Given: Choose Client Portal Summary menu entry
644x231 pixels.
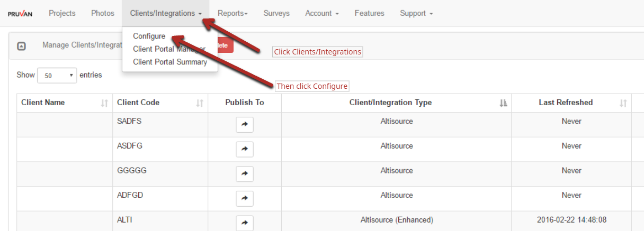Looking at the screenshot, I should [x=169, y=62].
